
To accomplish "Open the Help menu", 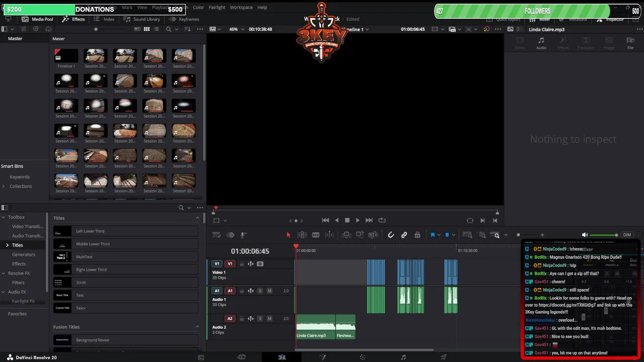I will coord(262,8).
